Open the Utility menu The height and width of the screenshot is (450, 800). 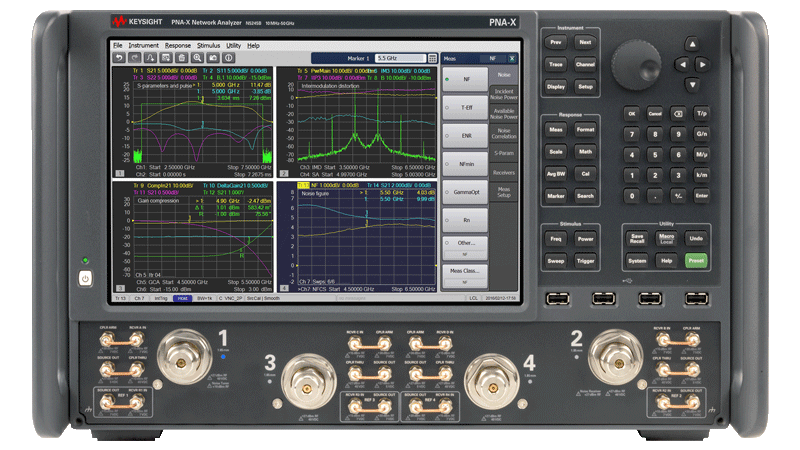click(x=234, y=45)
